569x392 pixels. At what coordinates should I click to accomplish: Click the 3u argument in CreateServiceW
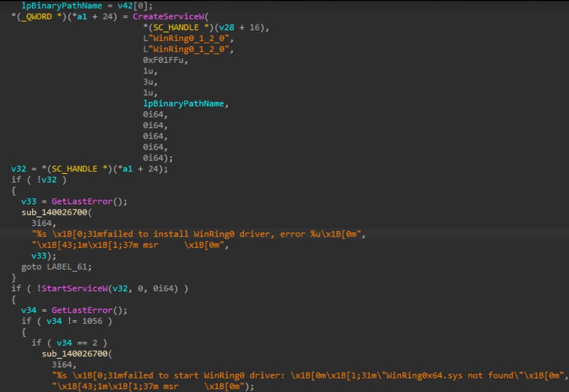(x=148, y=82)
